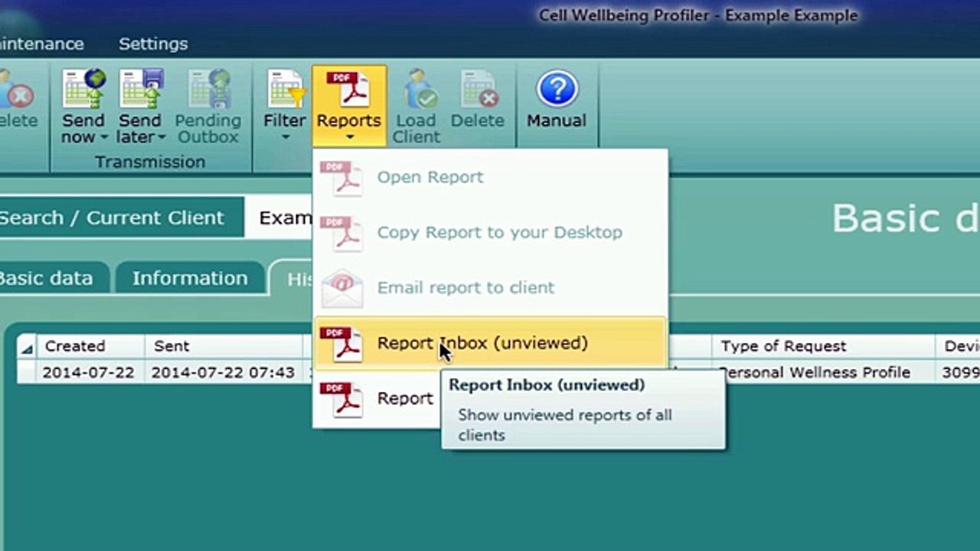Choose Email report to client

490,288
